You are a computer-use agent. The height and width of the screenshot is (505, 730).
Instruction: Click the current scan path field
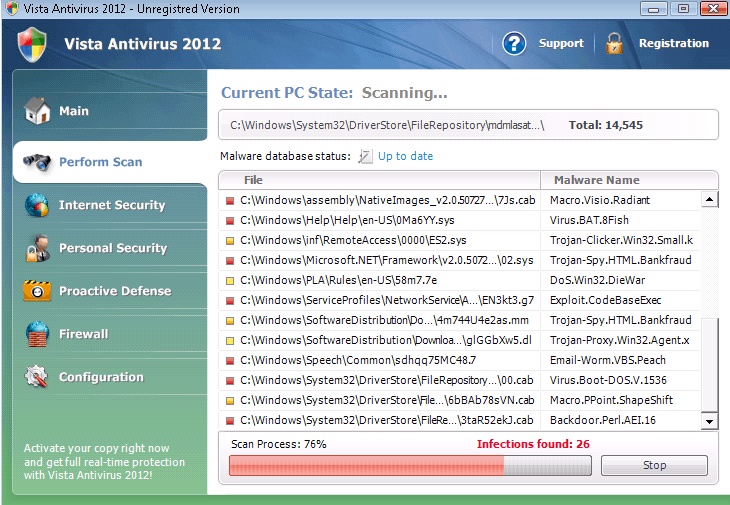(468, 125)
